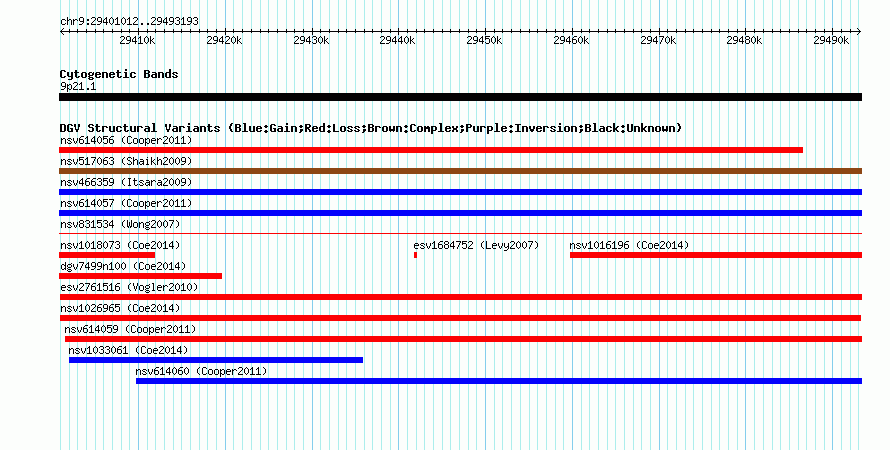
Task: Click the nsv1033061 (Coe2014) label
Action: [x=128, y=350]
